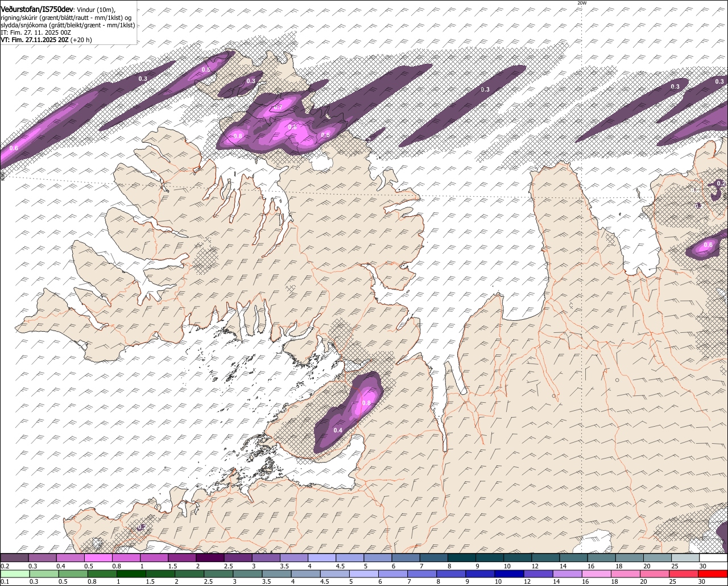The width and height of the screenshot is (728, 586).
Task: Click the 0.7 snowfall value label on the map
Action: pyautogui.click(x=278, y=107)
